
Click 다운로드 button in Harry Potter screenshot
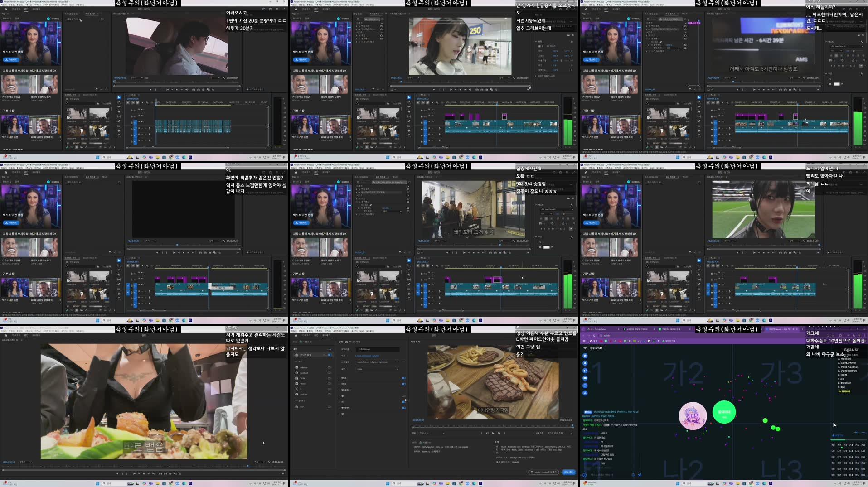click(301, 223)
